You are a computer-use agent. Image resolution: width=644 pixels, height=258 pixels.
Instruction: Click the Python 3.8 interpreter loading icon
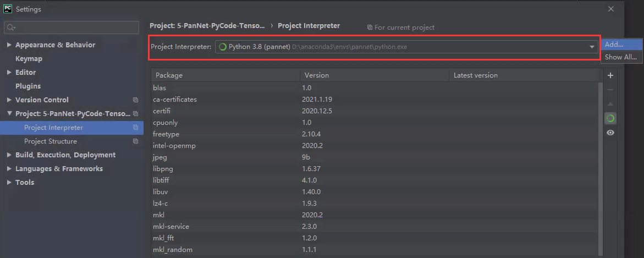[x=223, y=47]
